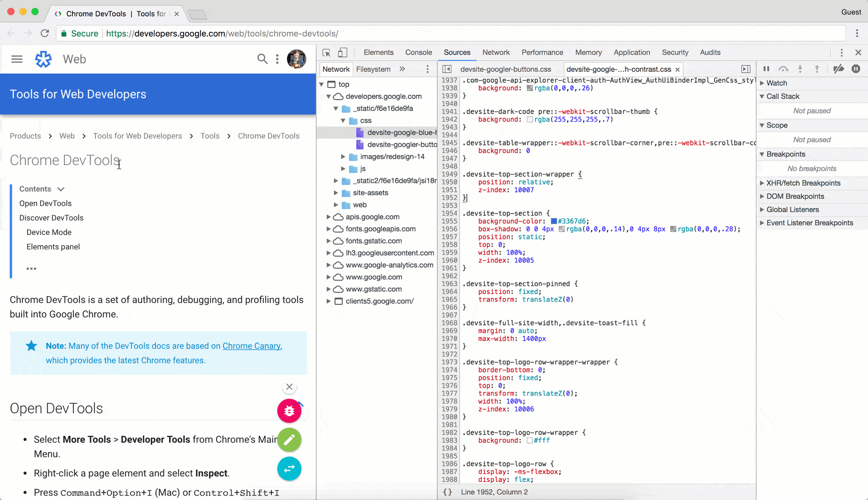Click the Contents toggle button in sidebar

[60, 189]
